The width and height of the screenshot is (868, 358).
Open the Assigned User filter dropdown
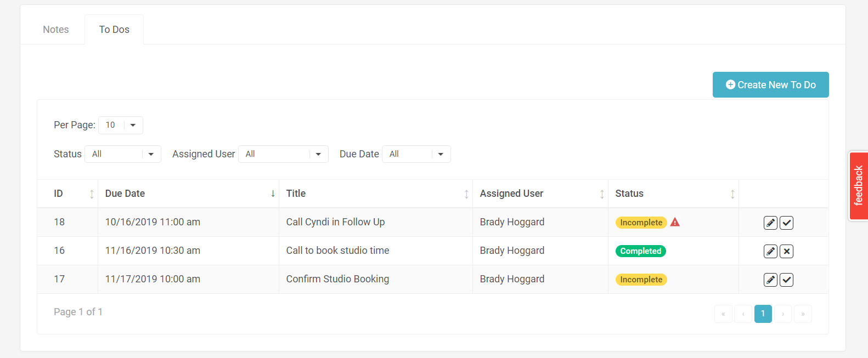point(283,154)
